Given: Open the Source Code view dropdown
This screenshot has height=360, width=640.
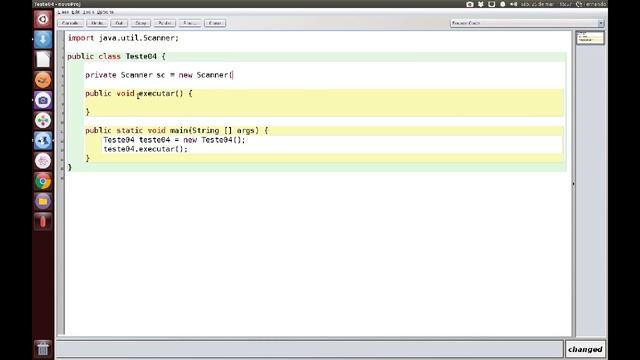Looking at the screenshot, I should (527, 23).
